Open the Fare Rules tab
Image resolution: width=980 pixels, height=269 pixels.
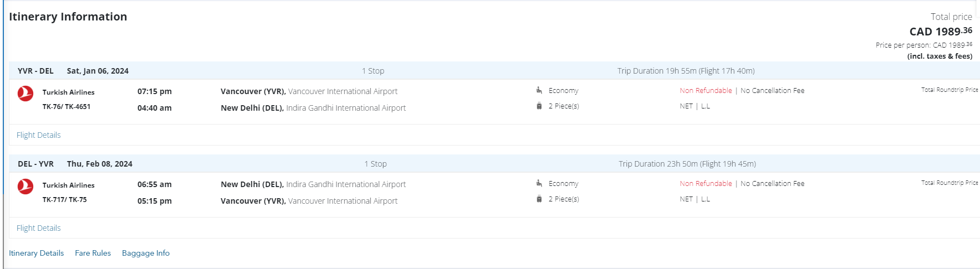(93, 253)
